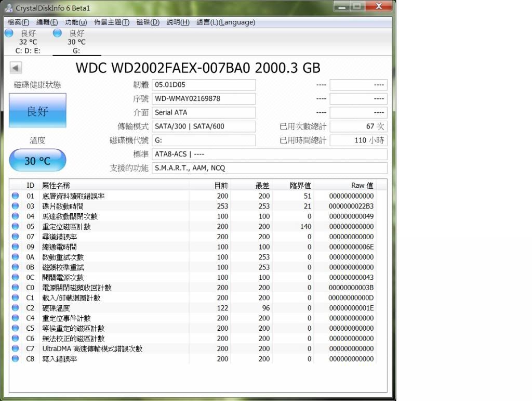This screenshot has height=401, width=532.
Task: Open the 磁碟(D) menu
Action: [x=148, y=22]
